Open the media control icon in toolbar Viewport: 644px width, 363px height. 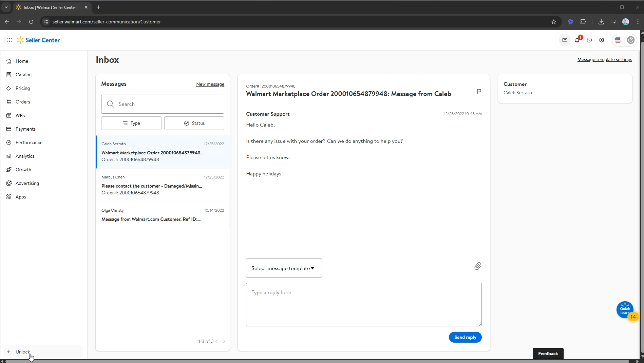613,22
